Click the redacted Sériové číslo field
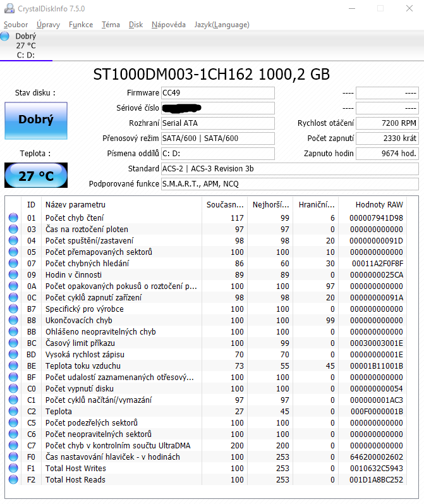This screenshot has width=424, height=504. (x=218, y=108)
